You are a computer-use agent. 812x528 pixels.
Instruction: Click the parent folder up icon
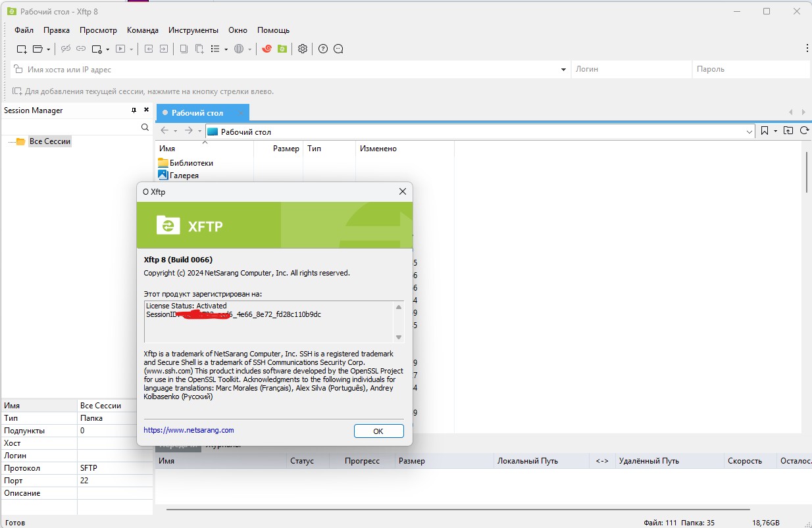click(x=788, y=131)
